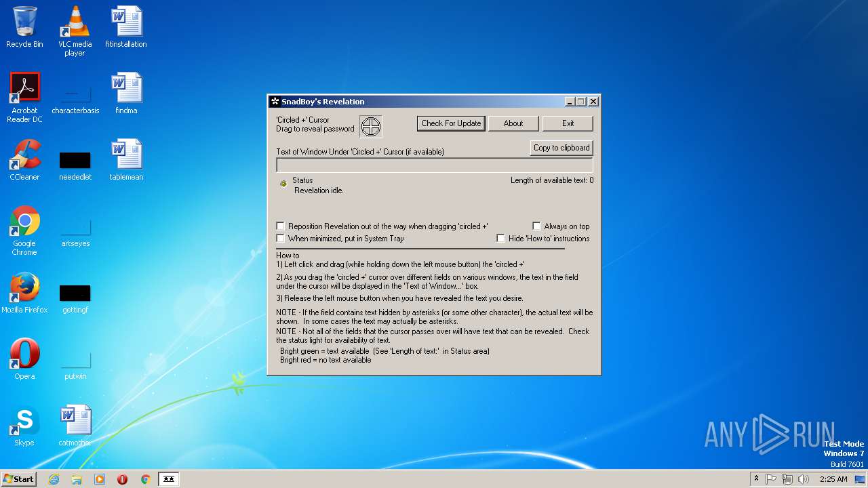This screenshot has width=868, height=488.
Task: Enable 'Reposition Revelation out of the way' checkbox
Action: pos(281,226)
